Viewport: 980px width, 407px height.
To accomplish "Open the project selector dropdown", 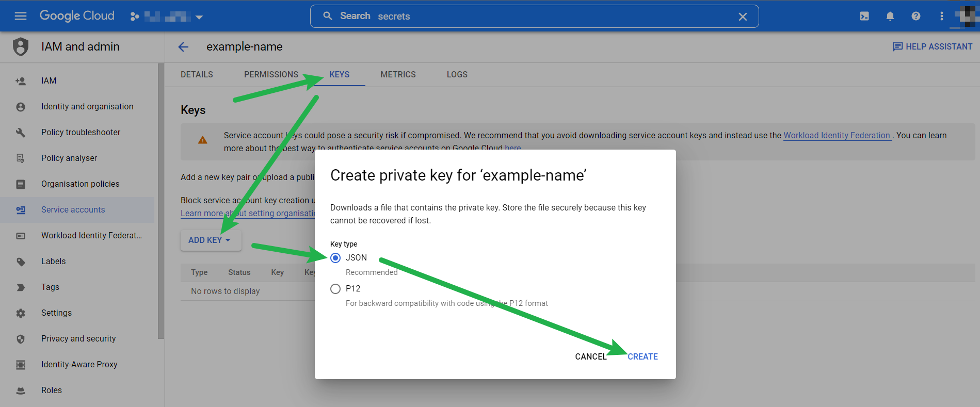I will point(167,17).
